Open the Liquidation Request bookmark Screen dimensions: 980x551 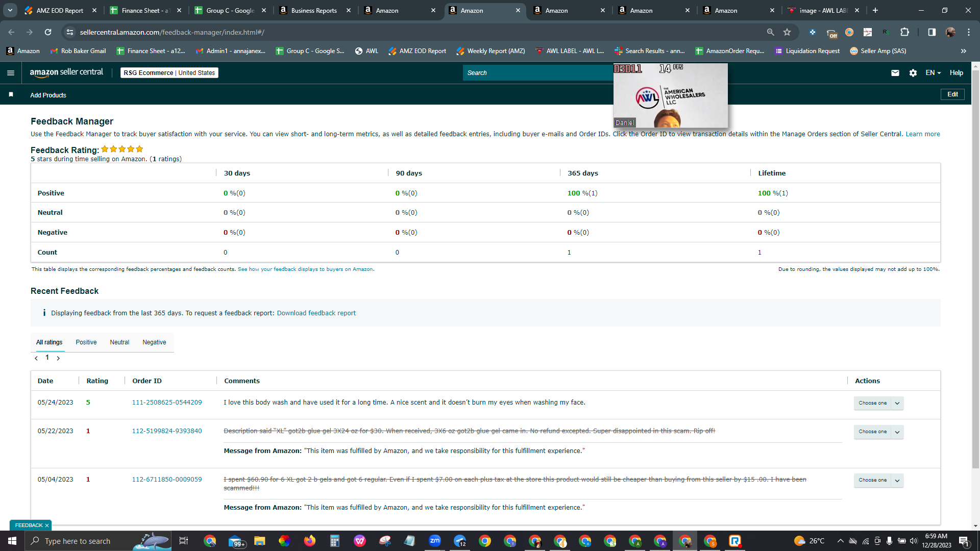807,51
